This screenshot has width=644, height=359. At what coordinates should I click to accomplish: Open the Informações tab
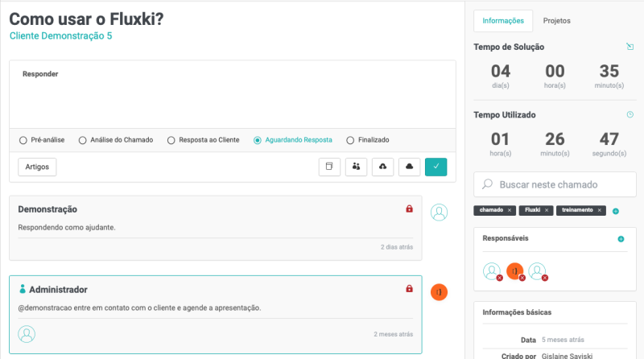[x=503, y=20]
